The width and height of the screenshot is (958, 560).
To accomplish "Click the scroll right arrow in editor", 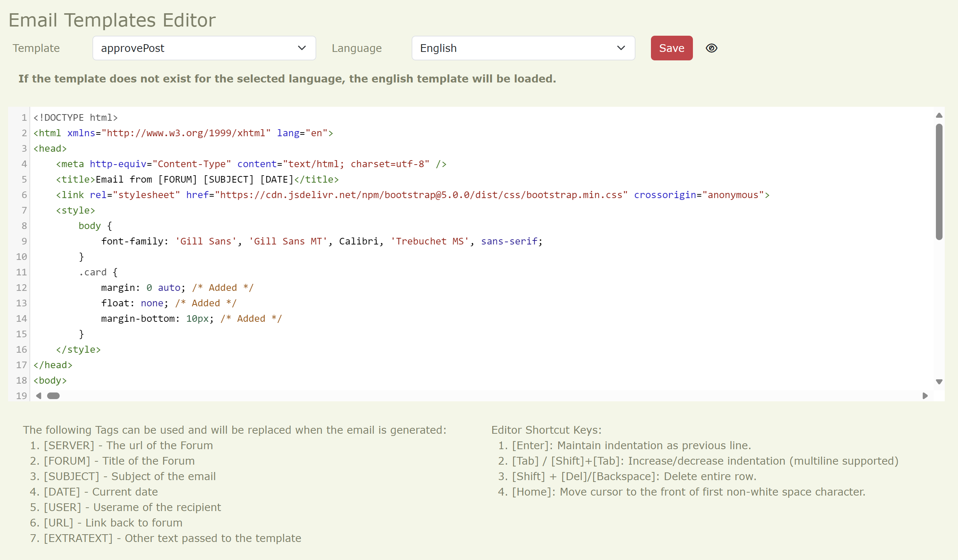I will point(925,396).
